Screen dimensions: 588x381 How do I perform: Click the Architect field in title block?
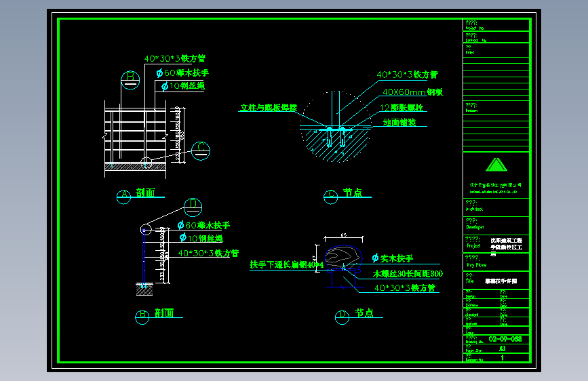[x=496, y=207]
